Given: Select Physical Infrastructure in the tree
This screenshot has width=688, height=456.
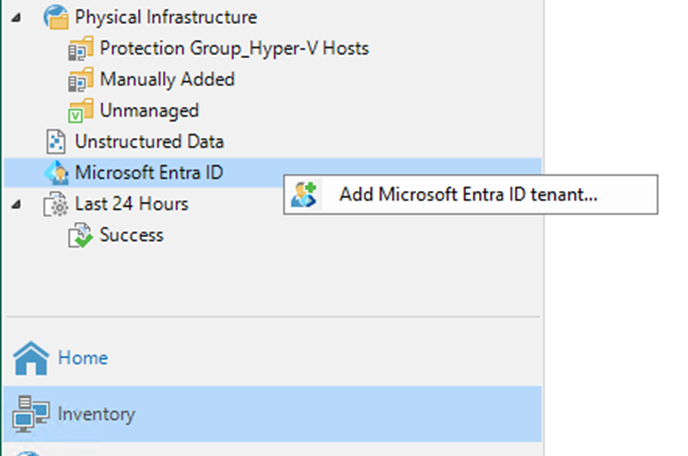Looking at the screenshot, I should point(166,17).
